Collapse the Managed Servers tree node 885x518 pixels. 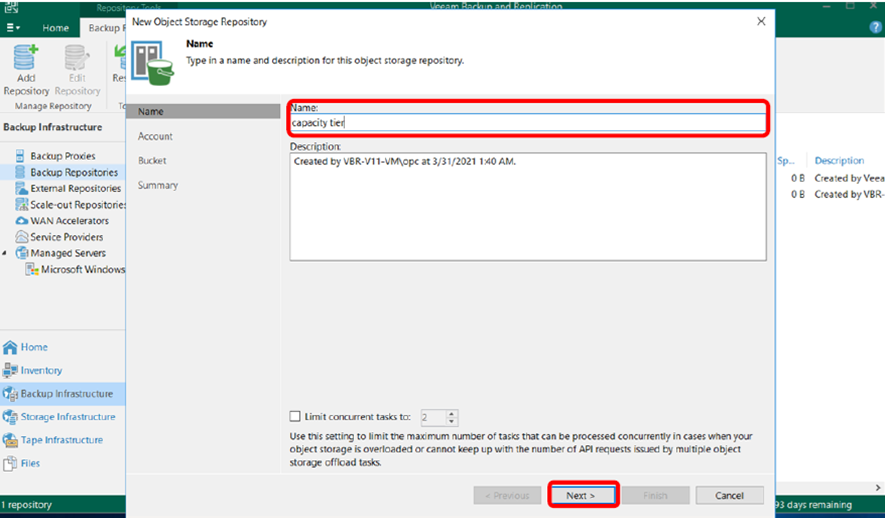pyautogui.click(x=5, y=253)
